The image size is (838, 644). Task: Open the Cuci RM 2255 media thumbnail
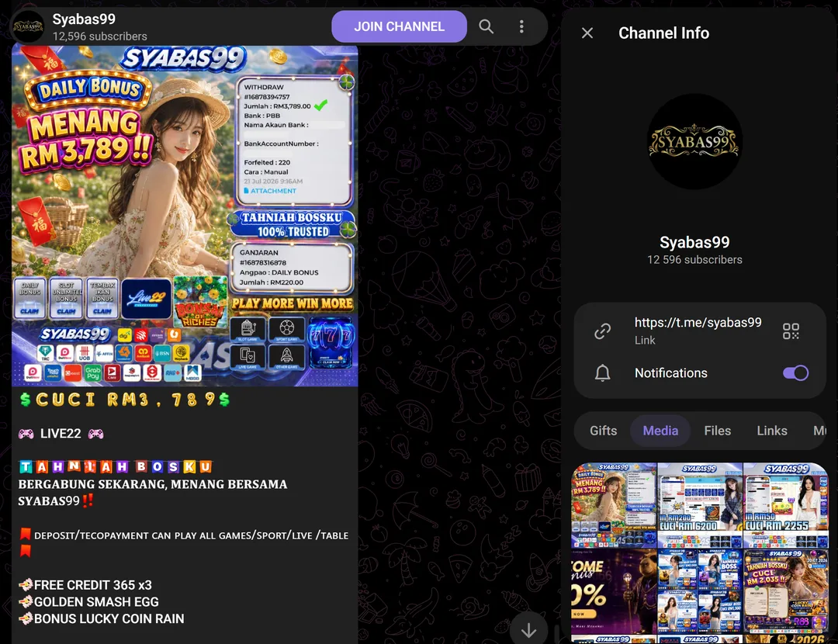click(785, 505)
